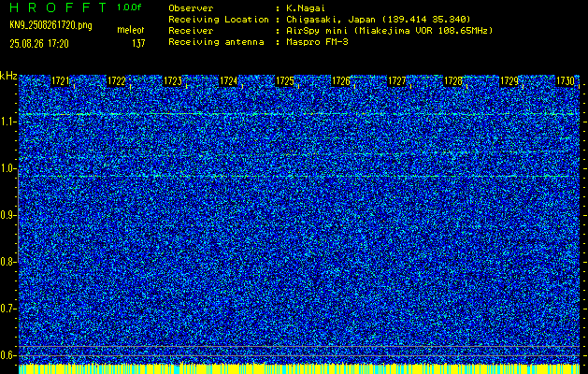The image size is (588, 374).
Task: Click the 1729 time marker
Action: [509, 81]
